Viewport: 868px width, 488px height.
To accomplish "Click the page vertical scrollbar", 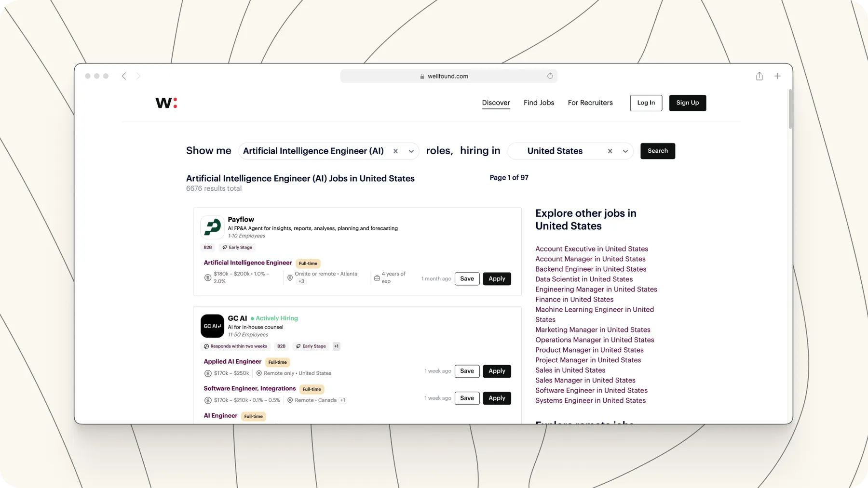I will (790, 109).
